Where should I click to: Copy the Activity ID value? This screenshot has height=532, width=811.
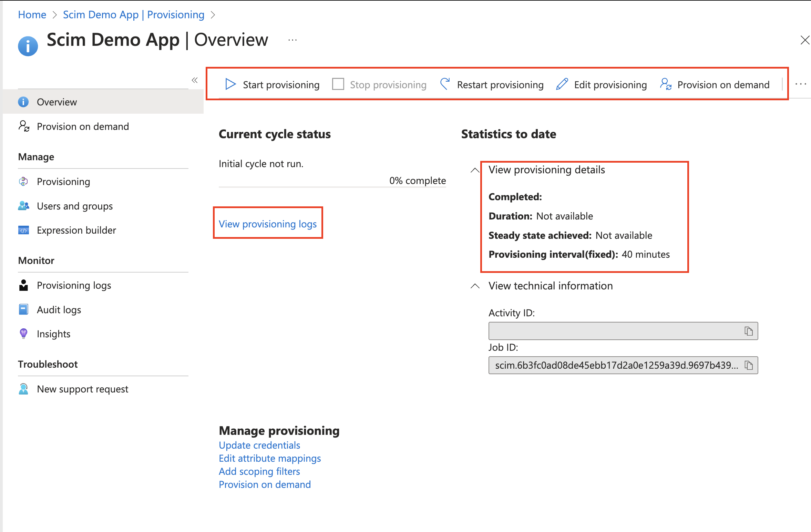749,331
